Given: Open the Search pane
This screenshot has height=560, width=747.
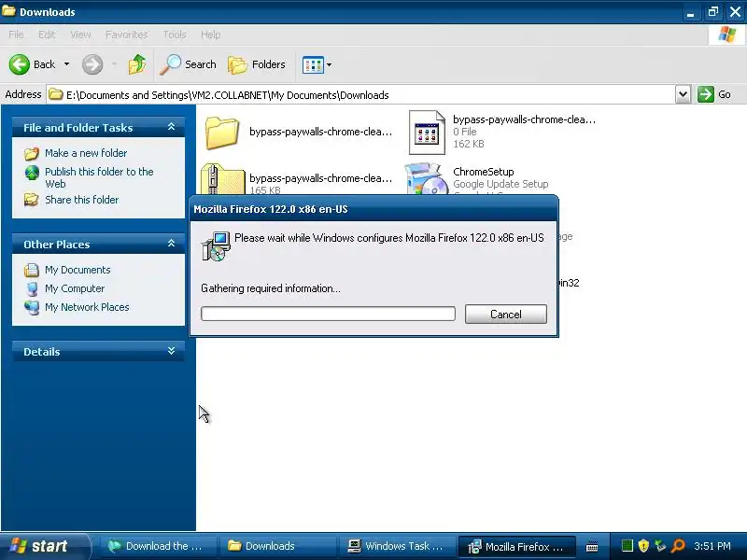Looking at the screenshot, I should coord(189,64).
